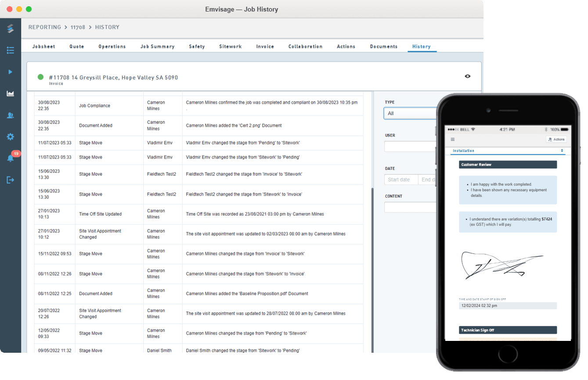Open the task list sidebar icon
The width and height of the screenshot is (588, 380).
11,51
